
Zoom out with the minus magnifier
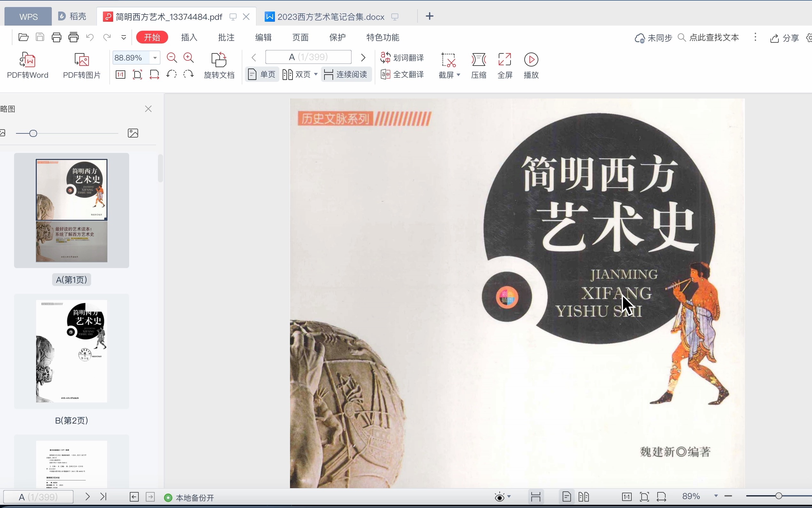click(x=172, y=58)
